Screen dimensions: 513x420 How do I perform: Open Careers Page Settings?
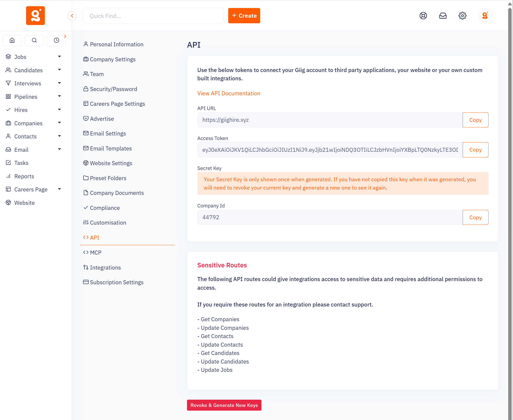click(114, 104)
